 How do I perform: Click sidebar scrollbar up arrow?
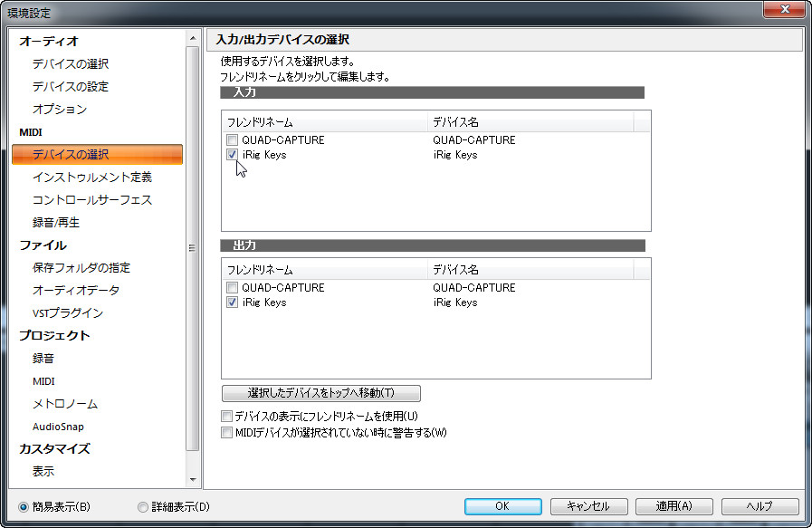193,38
